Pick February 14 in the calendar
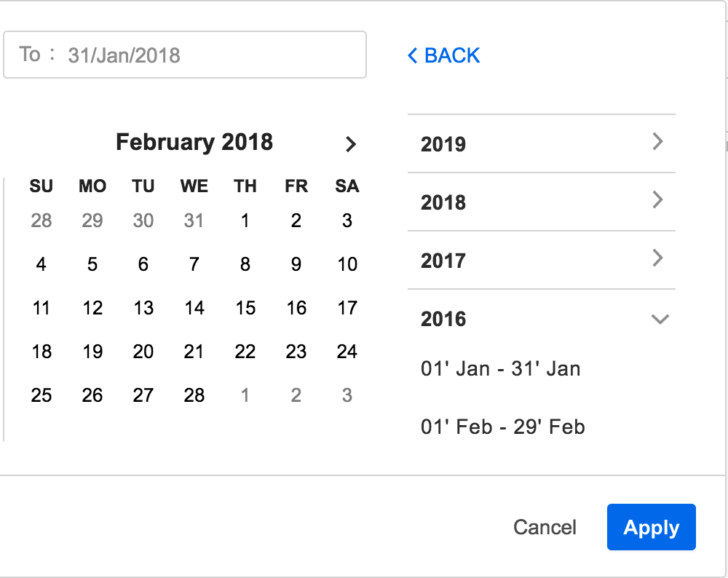 (x=194, y=308)
